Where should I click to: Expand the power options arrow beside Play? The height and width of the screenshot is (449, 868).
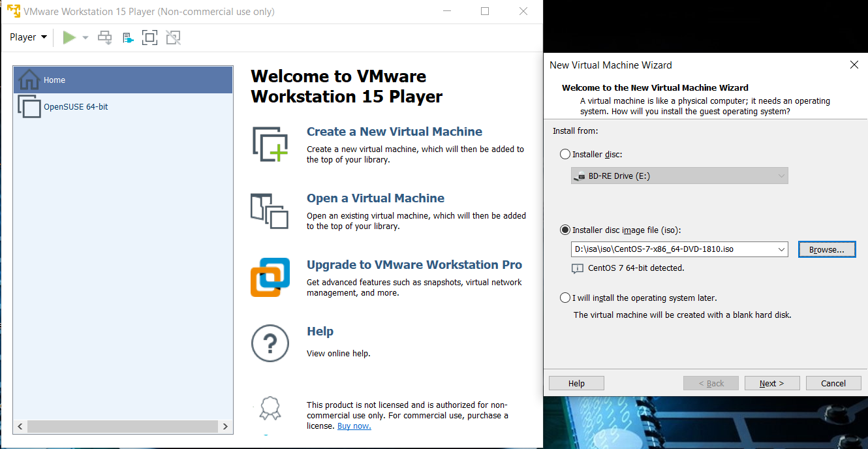pos(85,38)
